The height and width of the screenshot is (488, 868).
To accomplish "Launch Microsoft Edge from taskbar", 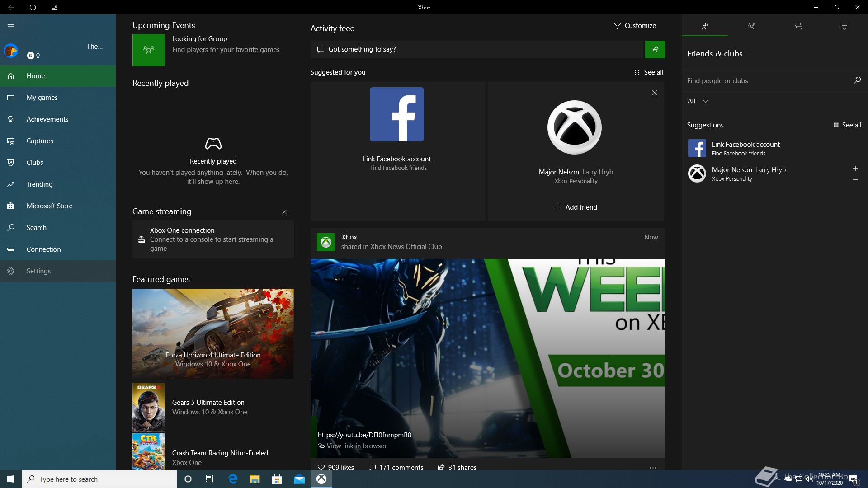I will 233,479.
